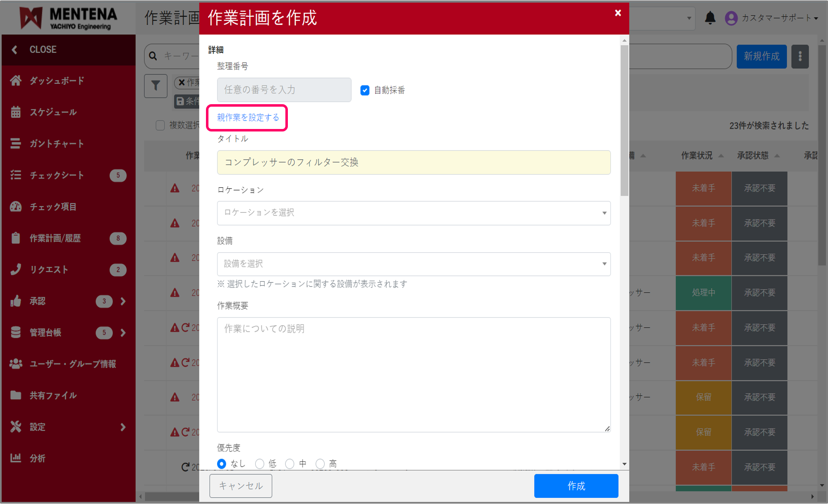
Task: Enable the 自動採番 checkbox
Action: click(x=364, y=90)
